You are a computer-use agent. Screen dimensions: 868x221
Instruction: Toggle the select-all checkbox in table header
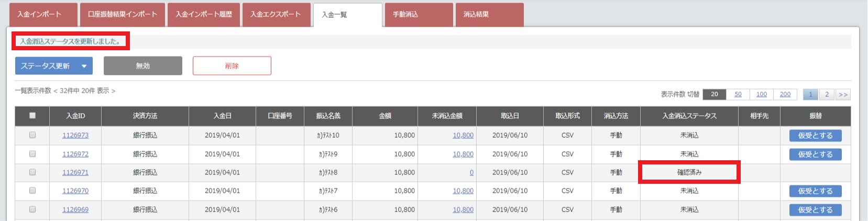coord(32,116)
